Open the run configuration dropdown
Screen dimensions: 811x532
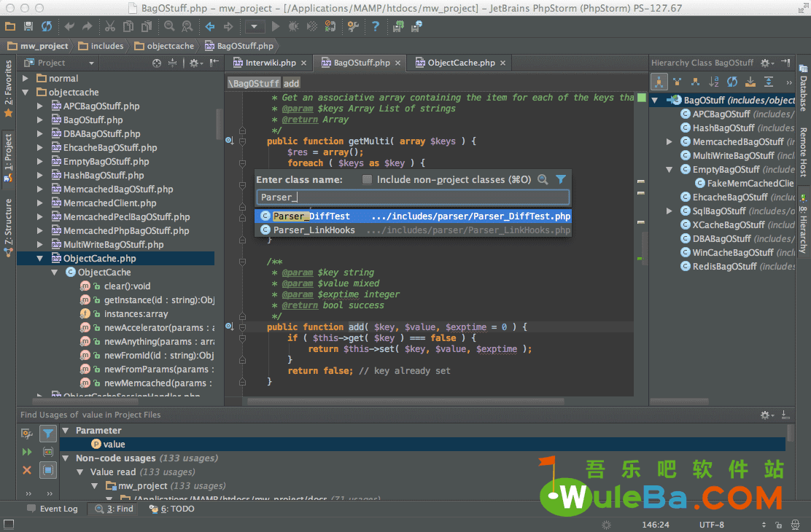254,26
